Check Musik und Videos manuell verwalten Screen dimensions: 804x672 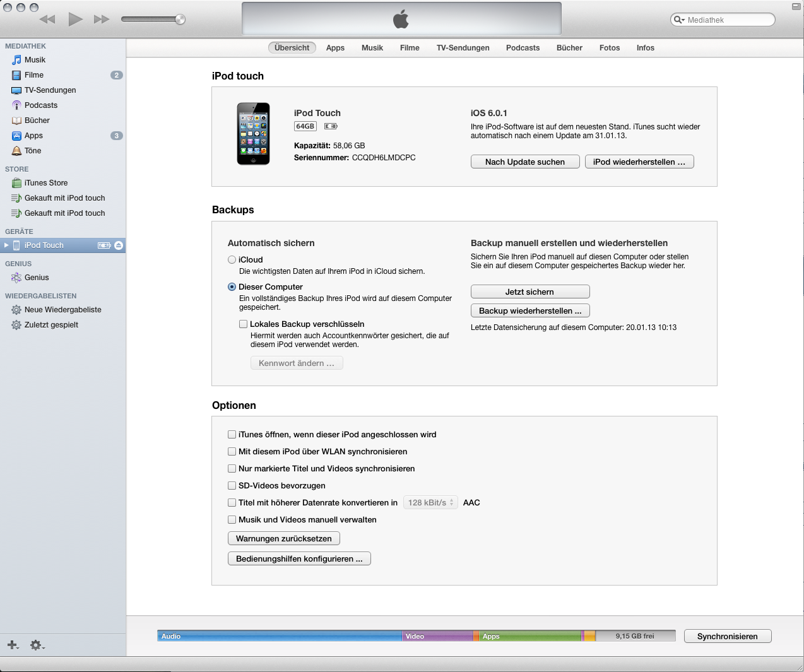232,520
